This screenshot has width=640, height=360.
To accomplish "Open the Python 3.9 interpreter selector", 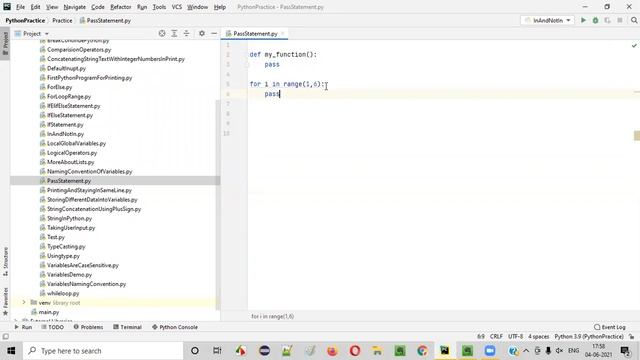I will 589,337.
